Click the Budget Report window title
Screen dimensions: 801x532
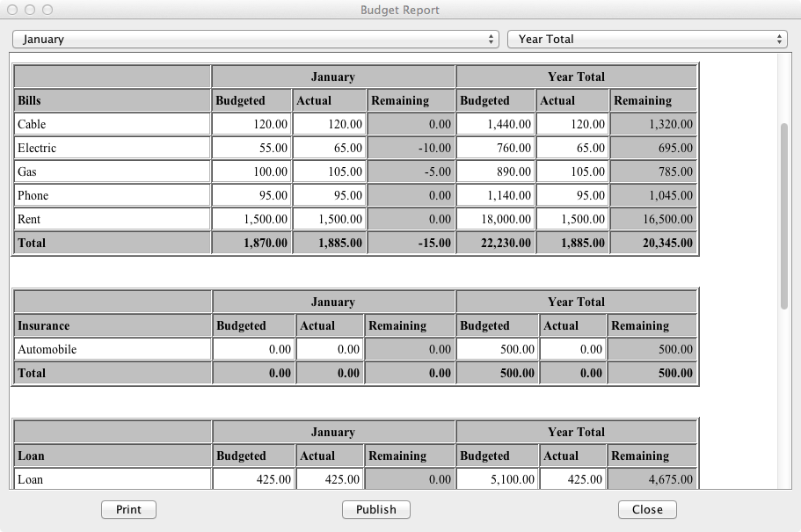point(400,11)
